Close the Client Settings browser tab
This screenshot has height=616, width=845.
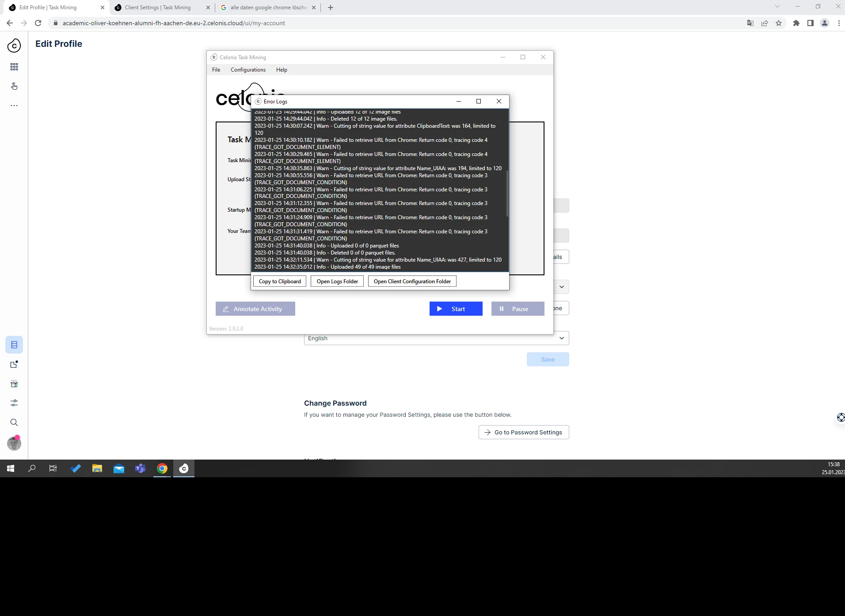(208, 8)
